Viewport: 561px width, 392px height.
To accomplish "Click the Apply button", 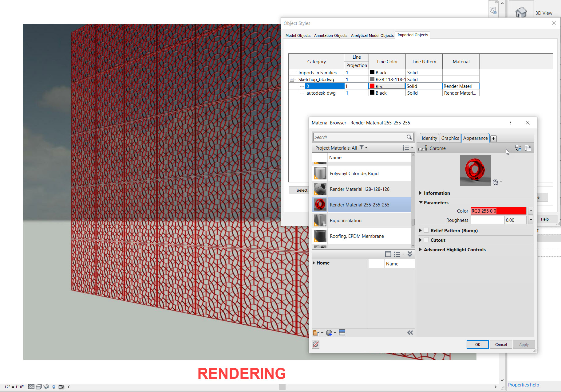I will pos(524,344).
